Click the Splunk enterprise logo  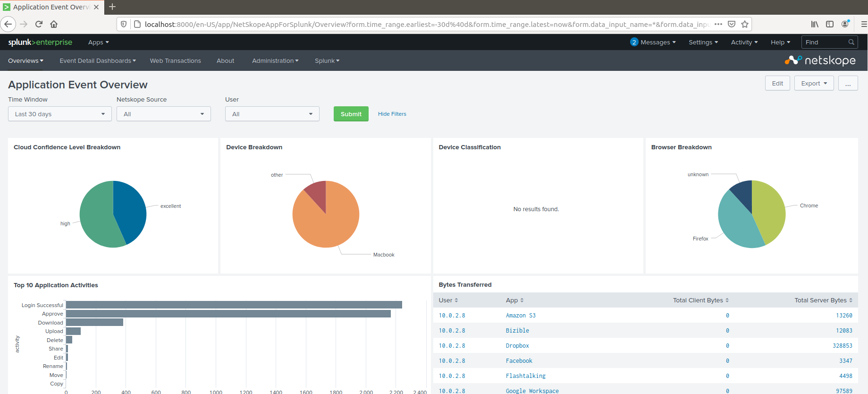(40, 42)
